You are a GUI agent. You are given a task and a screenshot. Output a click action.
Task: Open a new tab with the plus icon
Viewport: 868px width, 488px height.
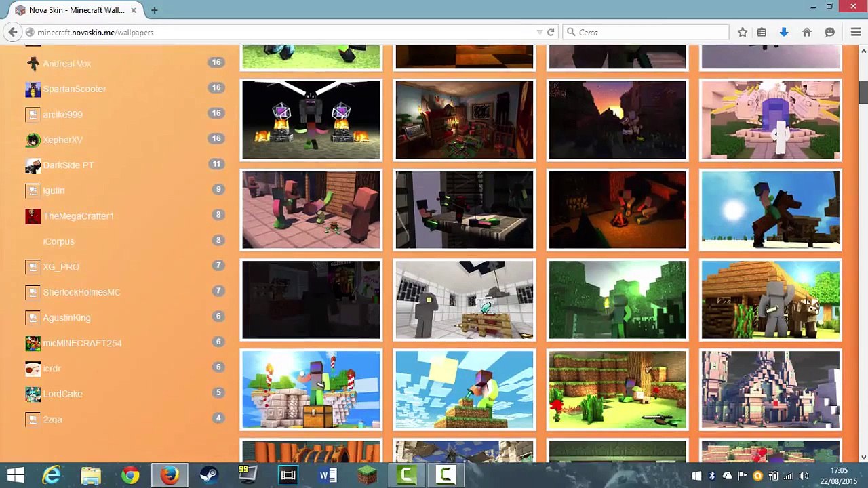click(x=155, y=10)
